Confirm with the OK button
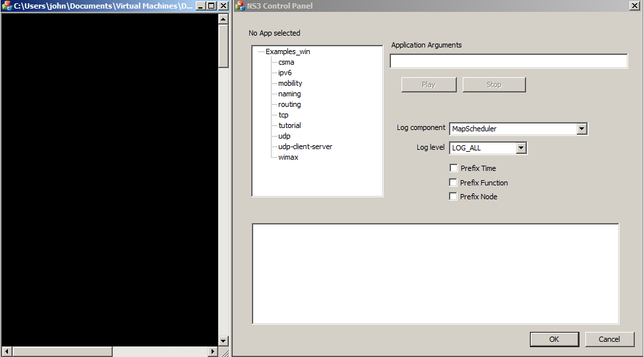This screenshot has height=357, width=644. point(554,339)
